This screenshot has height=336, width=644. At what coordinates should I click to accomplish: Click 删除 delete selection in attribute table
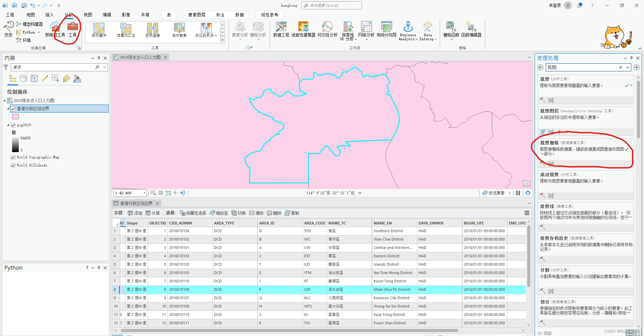(274, 213)
